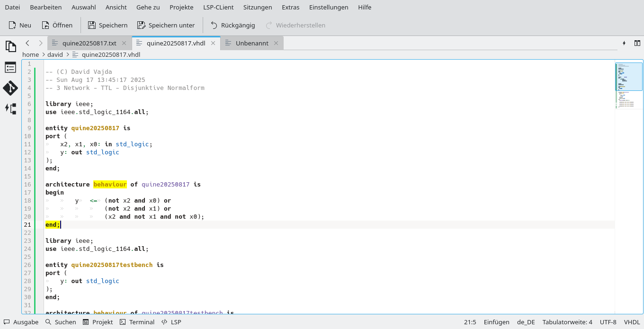
Task: Toggle the pin icon next to the tab bar
Action: pos(624,43)
